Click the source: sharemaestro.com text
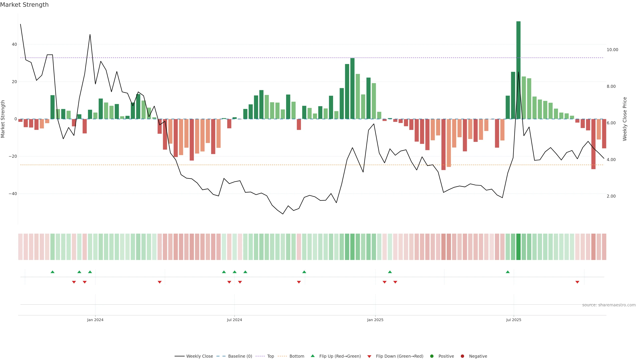 [x=609, y=305]
